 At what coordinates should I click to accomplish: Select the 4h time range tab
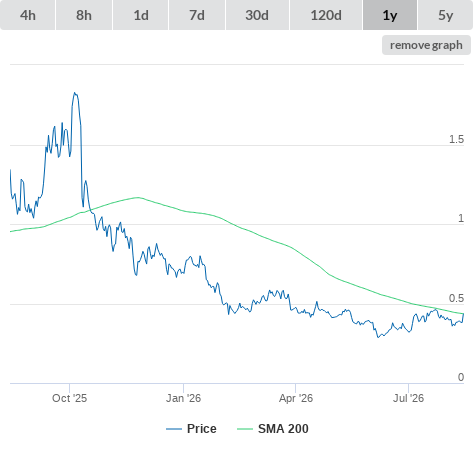[x=28, y=15]
